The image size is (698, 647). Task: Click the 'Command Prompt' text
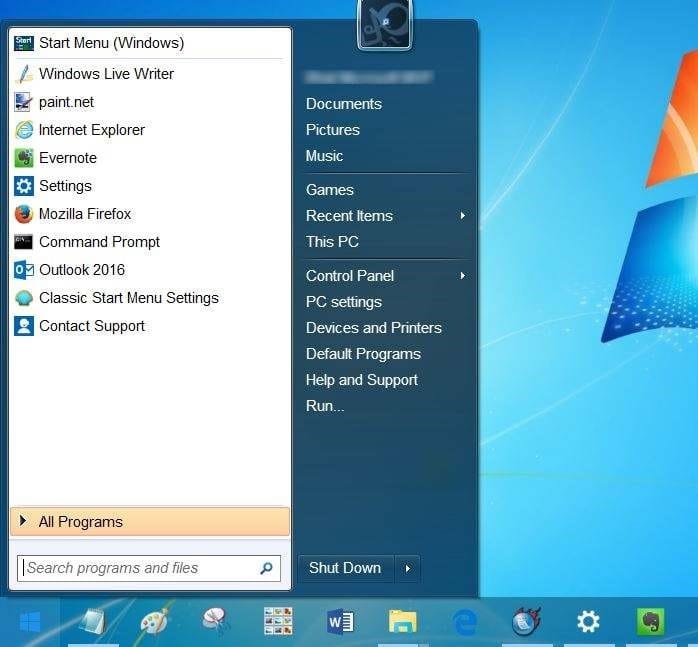click(x=99, y=242)
